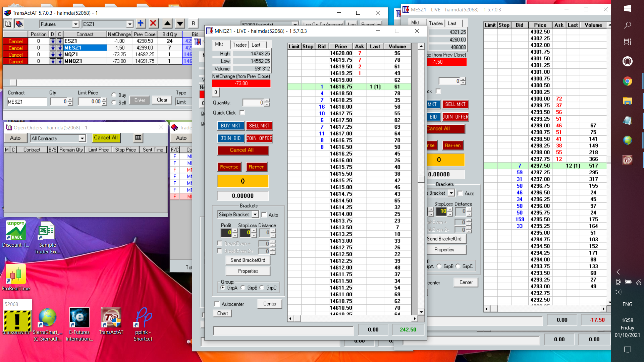Click the grid table icon in Open Orders
The width and height of the screenshot is (644, 362).
138,138
